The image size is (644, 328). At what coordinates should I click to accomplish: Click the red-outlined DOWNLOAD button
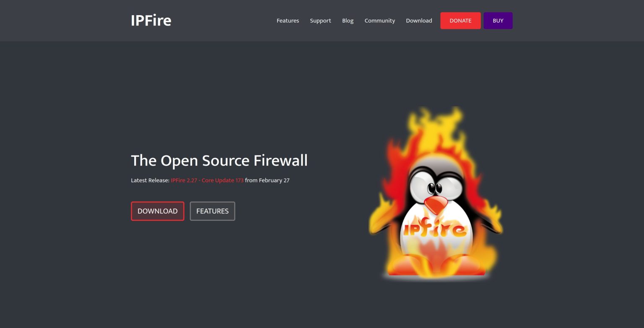point(157,211)
